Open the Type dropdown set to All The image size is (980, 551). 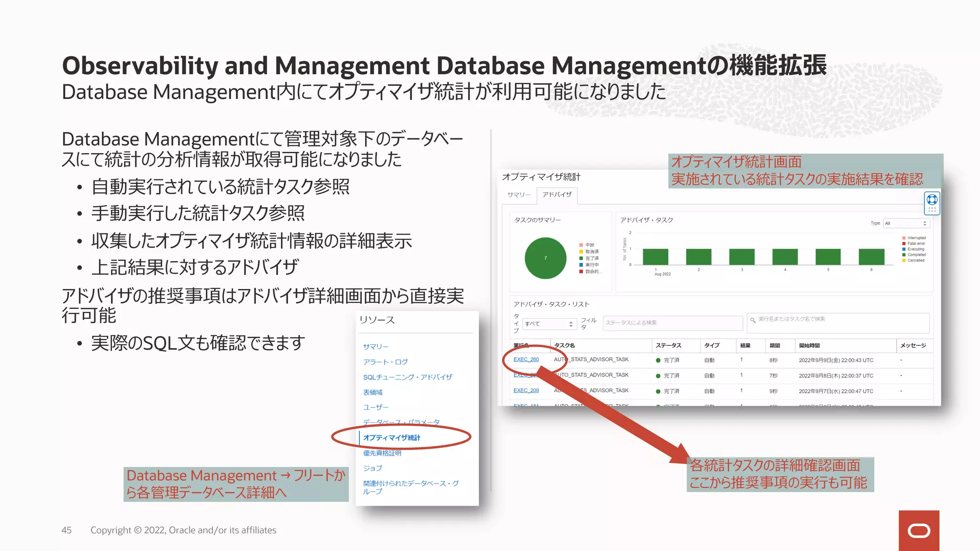pyautogui.click(x=906, y=223)
